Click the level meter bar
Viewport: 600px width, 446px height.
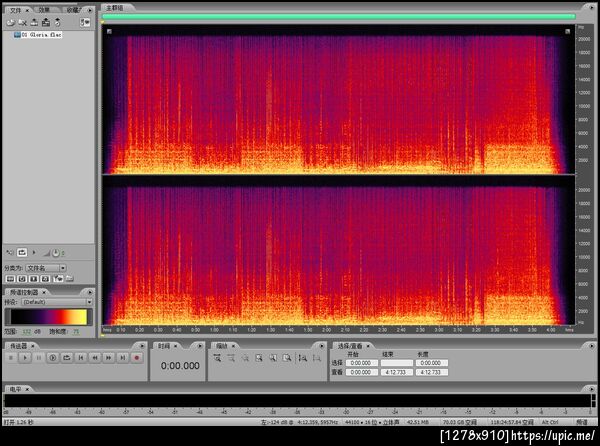[x=297, y=401]
